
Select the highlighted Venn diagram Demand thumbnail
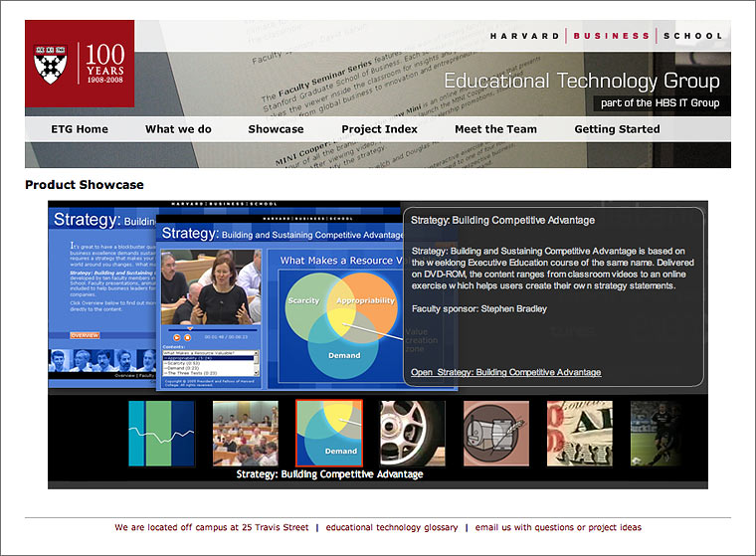point(329,433)
